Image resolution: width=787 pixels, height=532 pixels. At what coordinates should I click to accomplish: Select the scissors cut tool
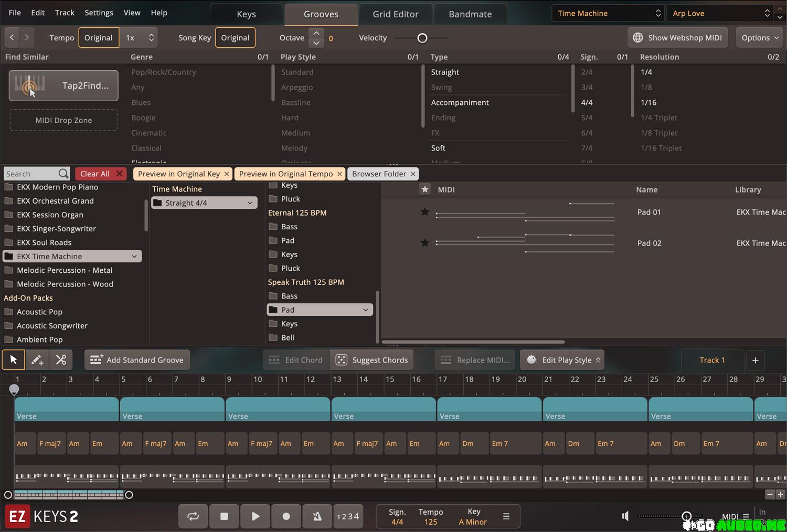pyautogui.click(x=61, y=360)
